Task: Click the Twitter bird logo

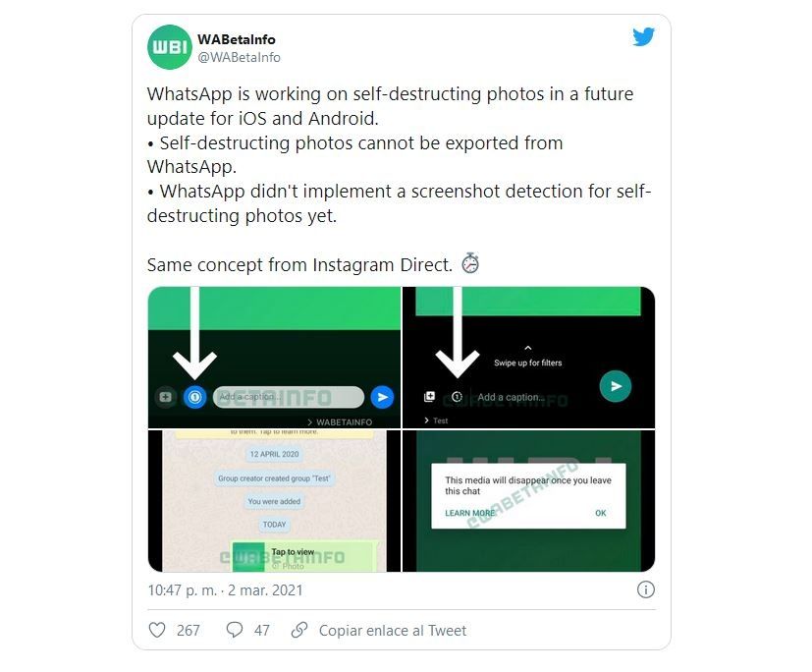Action: (x=643, y=36)
